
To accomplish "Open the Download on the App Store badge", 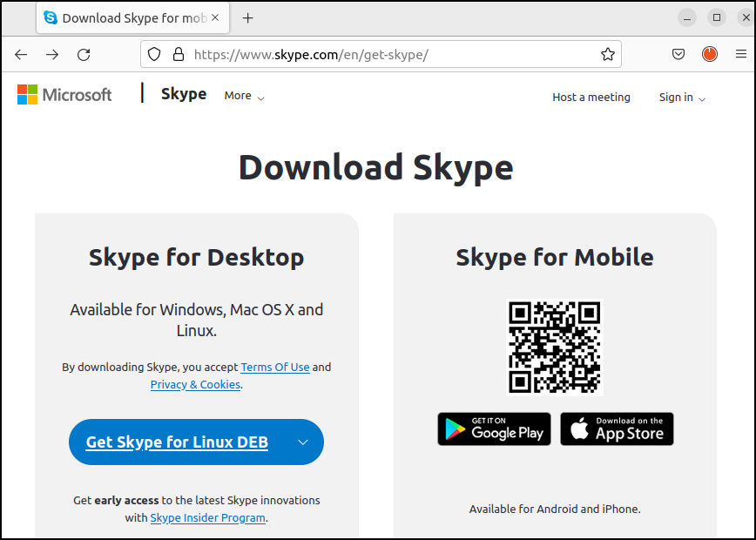I will coord(617,429).
